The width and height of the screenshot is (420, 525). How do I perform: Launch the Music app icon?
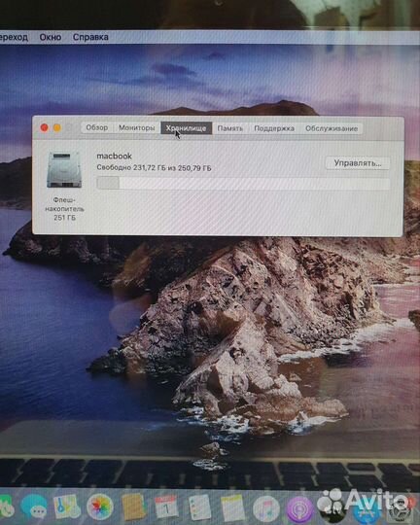pyautogui.click(x=266, y=508)
